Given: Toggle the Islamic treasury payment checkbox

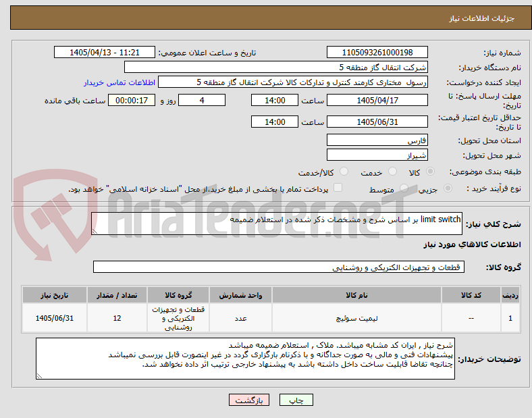Looking at the screenshot, I should tap(338, 188).
